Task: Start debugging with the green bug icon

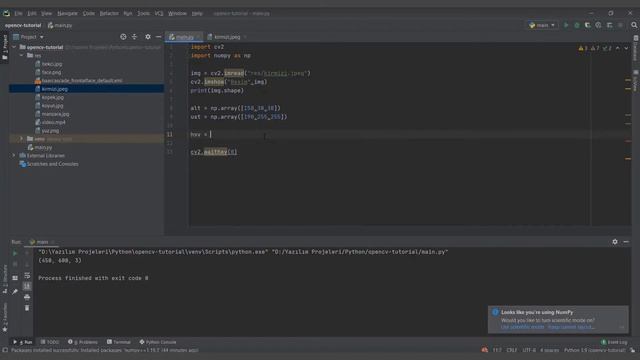Action: point(577,25)
